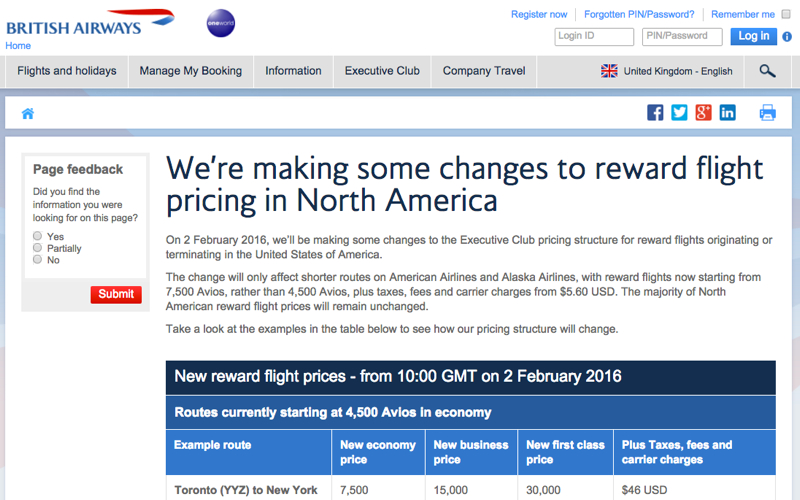
Task: Open Manage My Booking menu
Action: pos(191,71)
